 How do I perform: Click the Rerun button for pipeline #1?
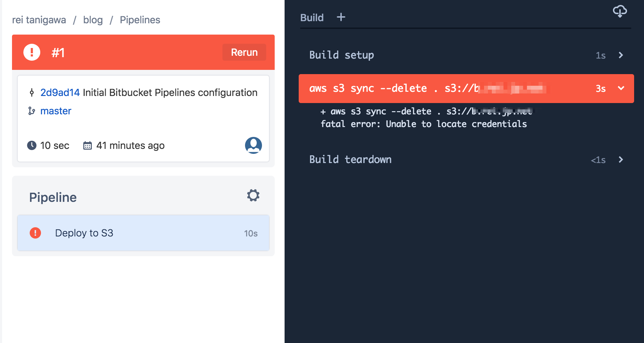point(244,52)
